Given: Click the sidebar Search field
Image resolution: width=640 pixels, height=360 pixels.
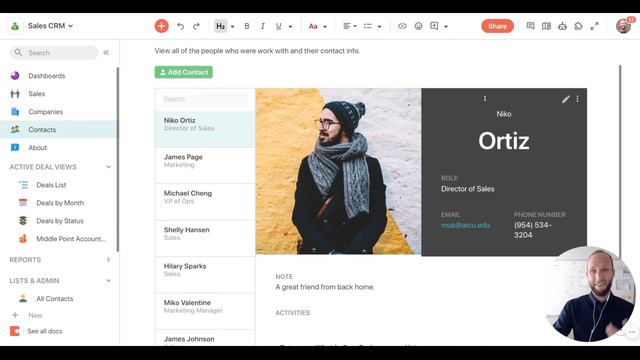Looking at the screenshot, I should click(x=54, y=53).
